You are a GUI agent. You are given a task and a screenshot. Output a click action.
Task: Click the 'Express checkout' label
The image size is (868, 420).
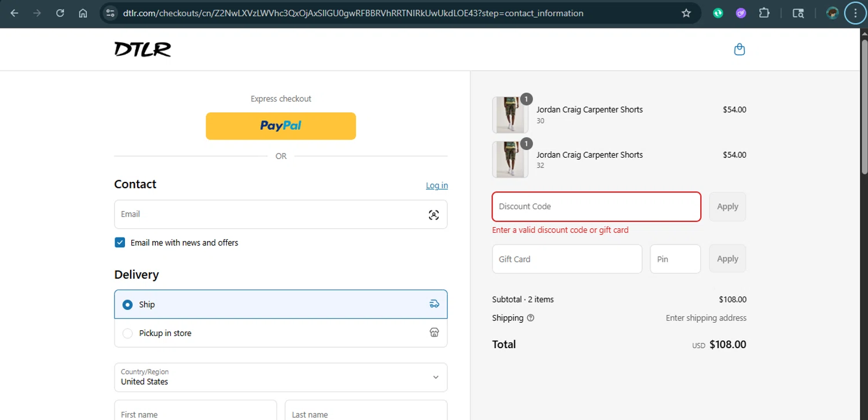[281, 99]
